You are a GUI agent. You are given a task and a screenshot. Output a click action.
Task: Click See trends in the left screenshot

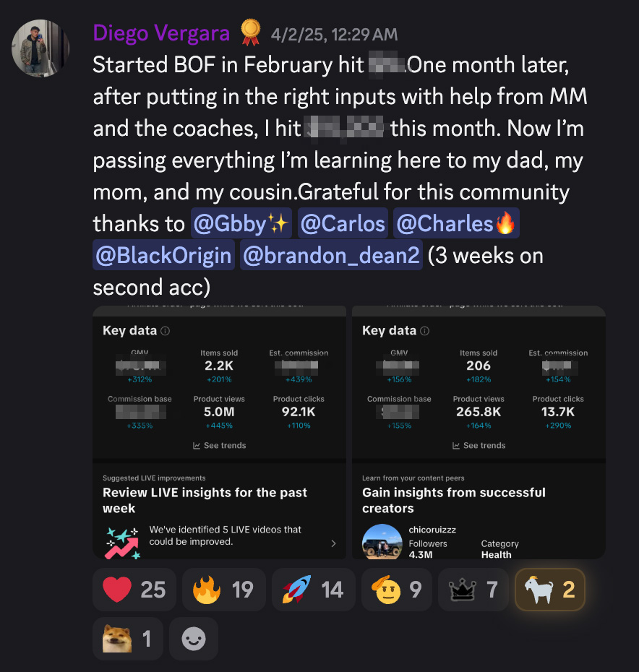click(220, 446)
